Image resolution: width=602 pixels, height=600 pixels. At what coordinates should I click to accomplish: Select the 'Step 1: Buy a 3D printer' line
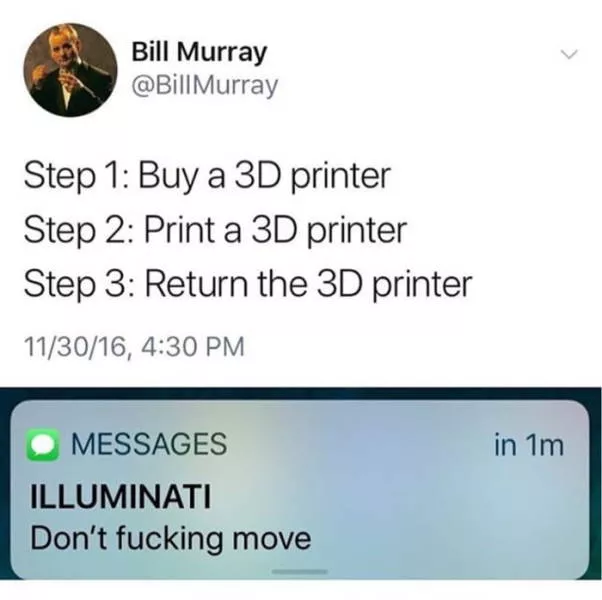[207, 177]
